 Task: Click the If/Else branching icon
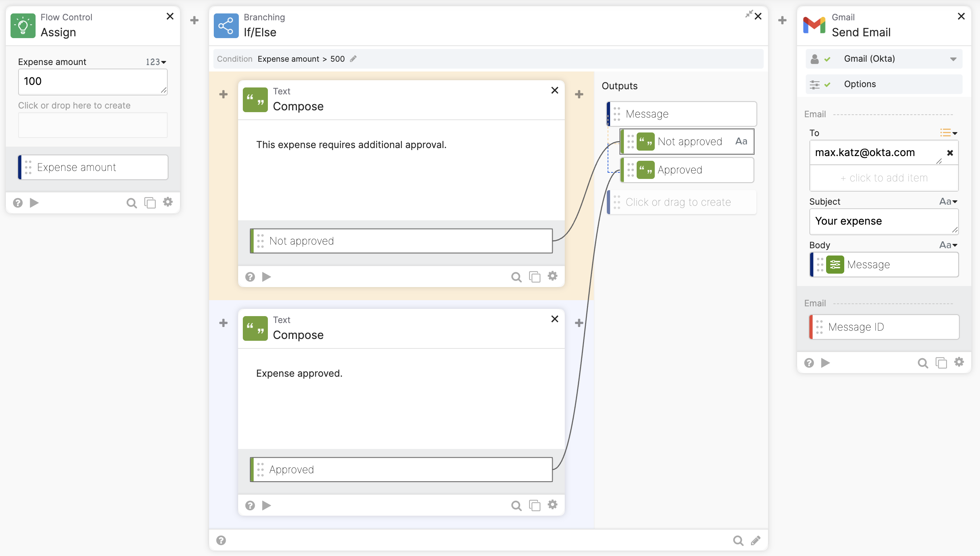pyautogui.click(x=226, y=25)
